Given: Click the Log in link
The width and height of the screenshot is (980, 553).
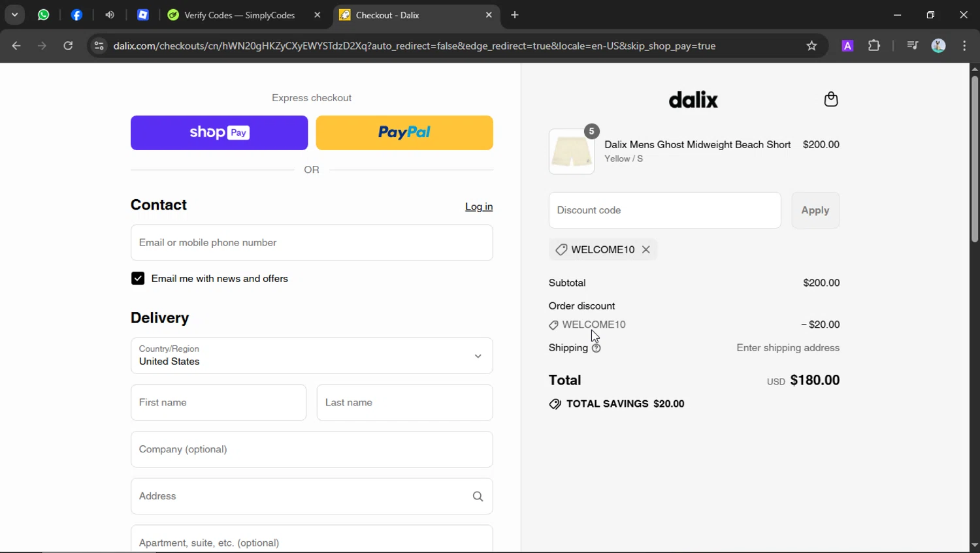Looking at the screenshot, I should 479,206.
